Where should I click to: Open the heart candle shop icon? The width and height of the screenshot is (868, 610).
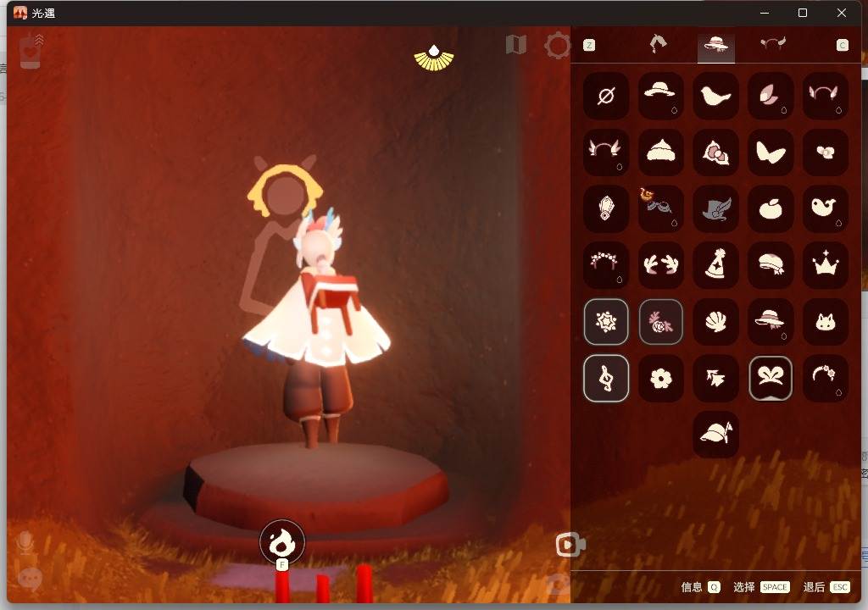tap(31, 52)
